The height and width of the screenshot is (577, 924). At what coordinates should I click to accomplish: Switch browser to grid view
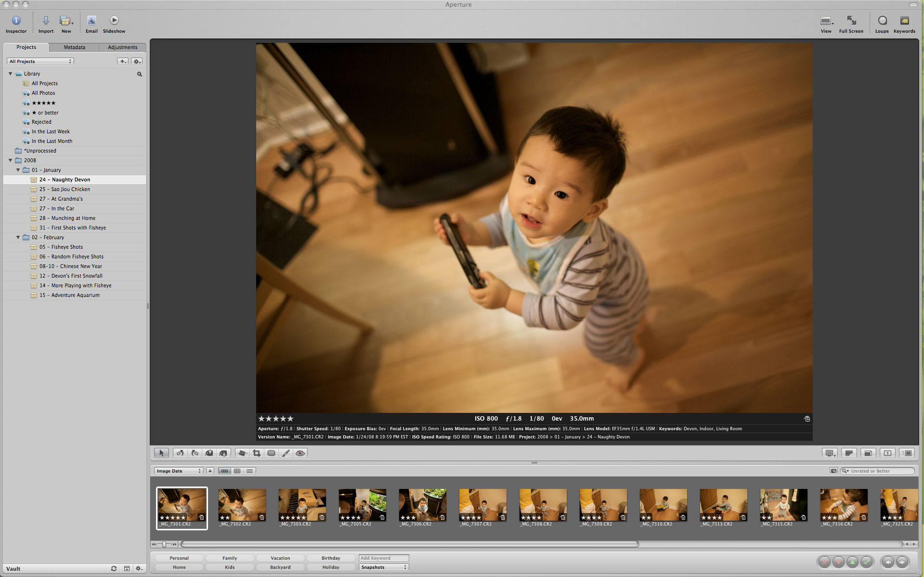237,471
